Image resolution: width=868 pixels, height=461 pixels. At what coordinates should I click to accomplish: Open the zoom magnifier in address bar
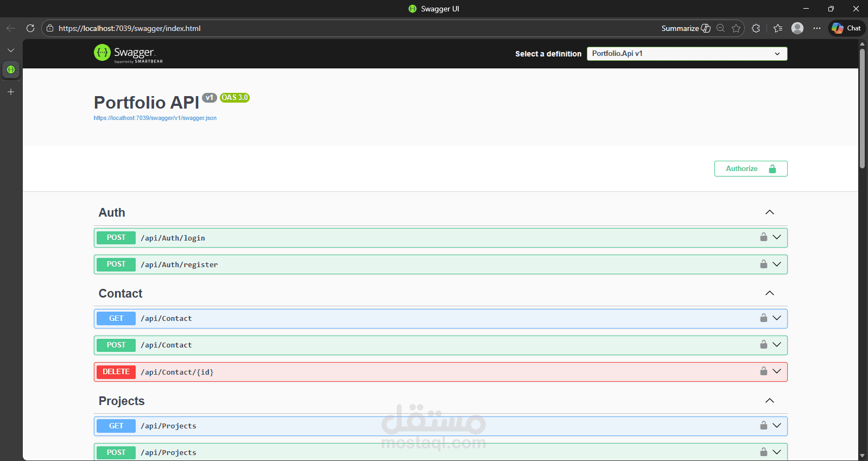[x=720, y=28]
